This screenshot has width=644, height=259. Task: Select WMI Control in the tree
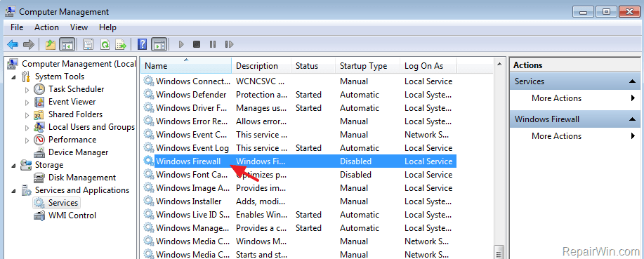click(72, 215)
